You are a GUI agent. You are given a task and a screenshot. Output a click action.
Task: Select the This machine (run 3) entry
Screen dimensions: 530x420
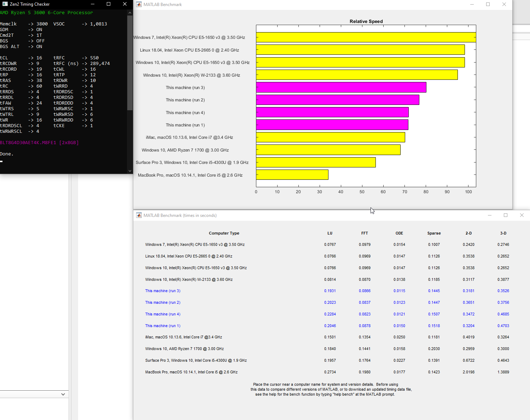(x=163, y=291)
